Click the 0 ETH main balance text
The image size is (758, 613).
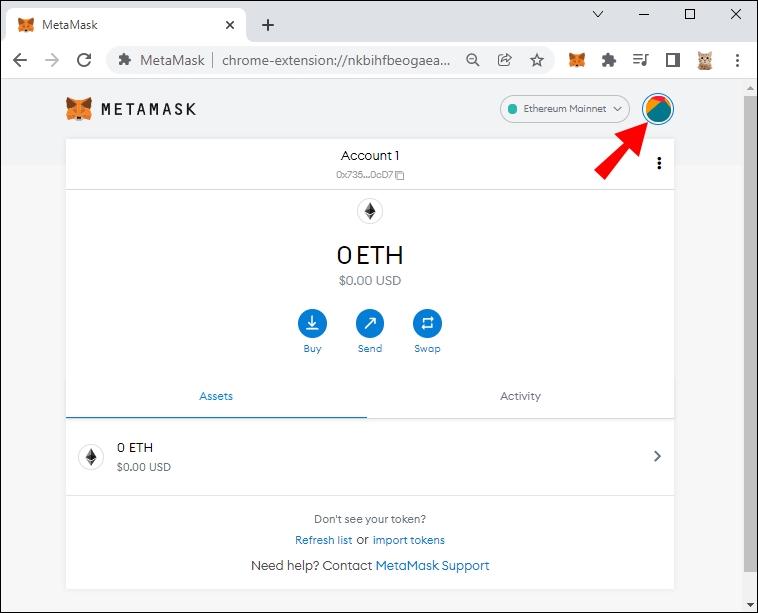click(x=370, y=255)
